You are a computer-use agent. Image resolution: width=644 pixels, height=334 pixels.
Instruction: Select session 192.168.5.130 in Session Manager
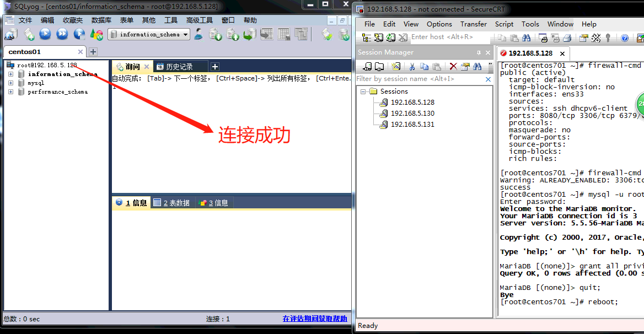(x=412, y=113)
